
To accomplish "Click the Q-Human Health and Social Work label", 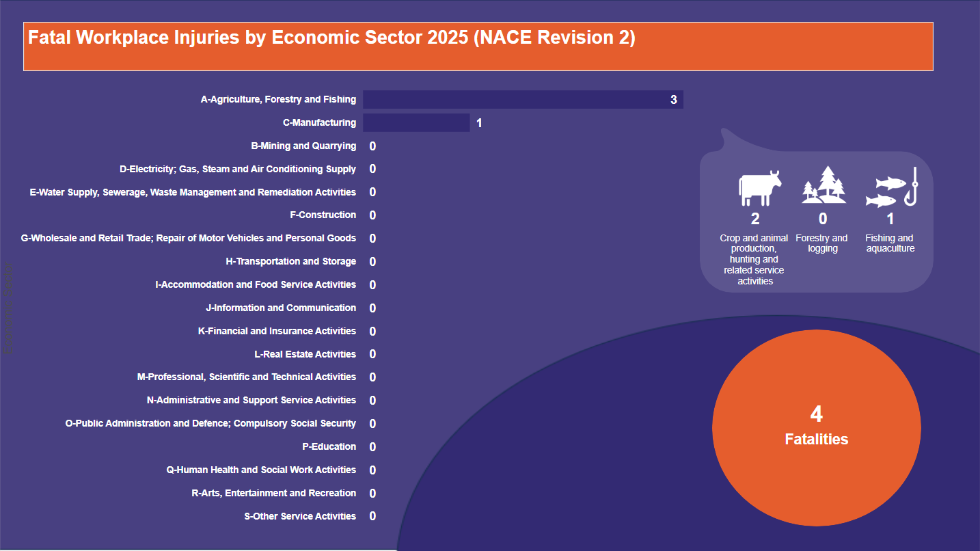I will click(x=261, y=470).
